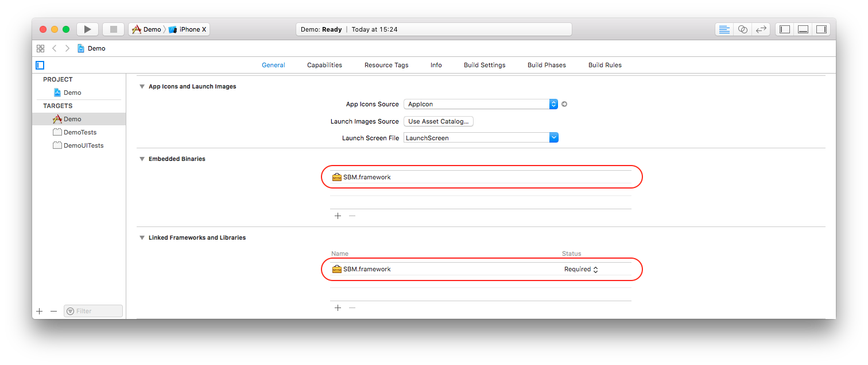Viewport: 868px width, 365px height.
Task: Stop the running task with the Stop button
Action: (x=114, y=29)
